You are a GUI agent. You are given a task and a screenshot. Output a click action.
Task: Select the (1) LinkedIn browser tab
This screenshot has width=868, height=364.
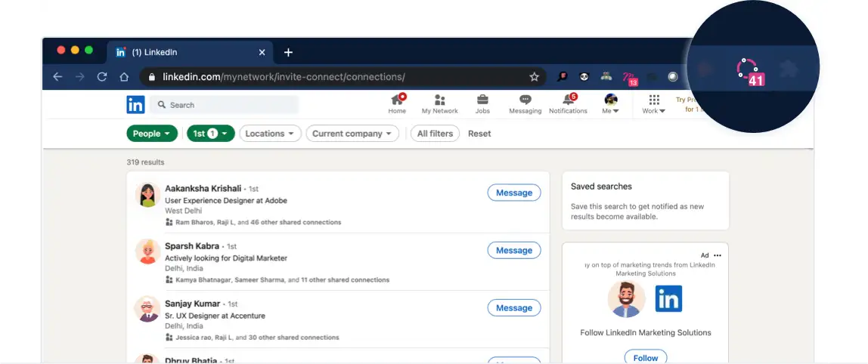pos(189,53)
